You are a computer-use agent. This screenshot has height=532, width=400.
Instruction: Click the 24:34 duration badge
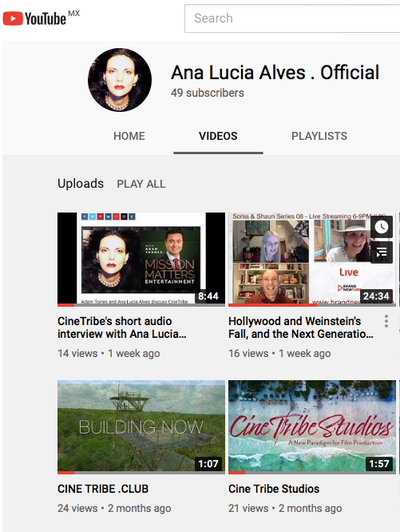point(376,296)
